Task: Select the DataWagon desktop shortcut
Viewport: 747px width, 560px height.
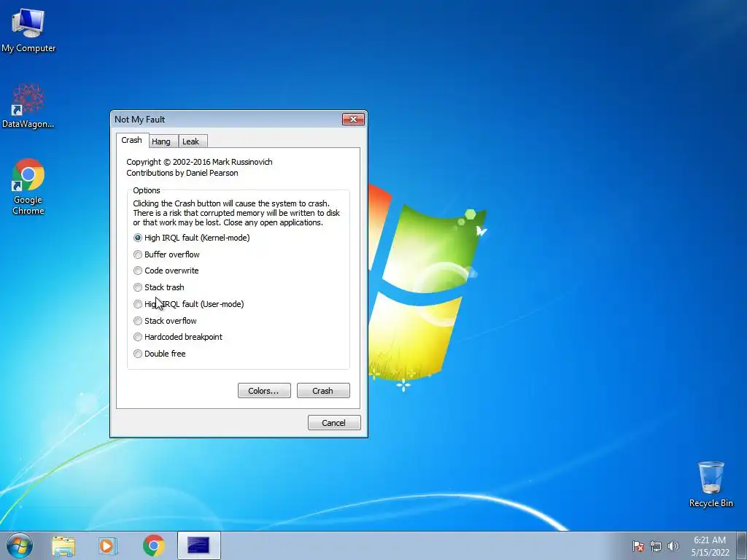Action: coord(28,106)
